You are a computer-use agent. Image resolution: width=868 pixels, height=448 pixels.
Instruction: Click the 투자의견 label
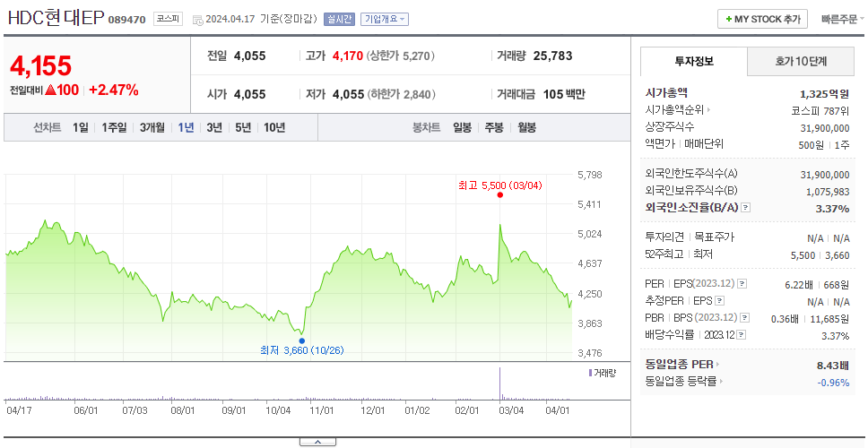(x=664, y=237)
